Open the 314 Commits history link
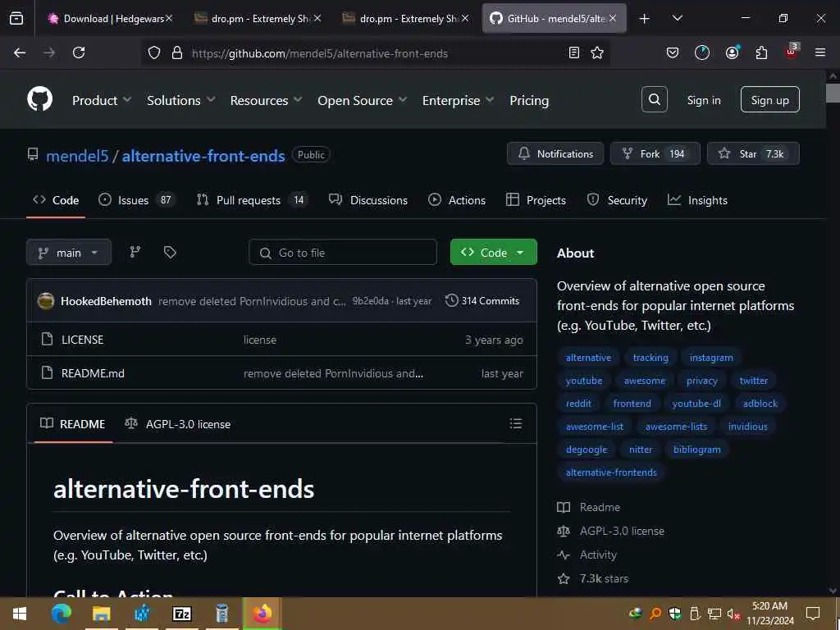The height and width of the screenshot is (630, 840). (x=482, y=300)
